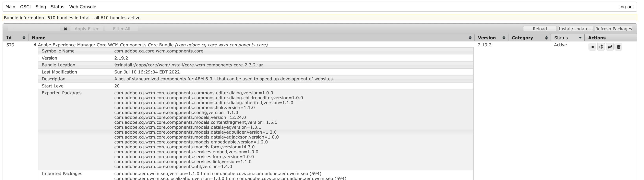Click exported package models.embeddable,version=1.2.0

click(x=191, y=142)
